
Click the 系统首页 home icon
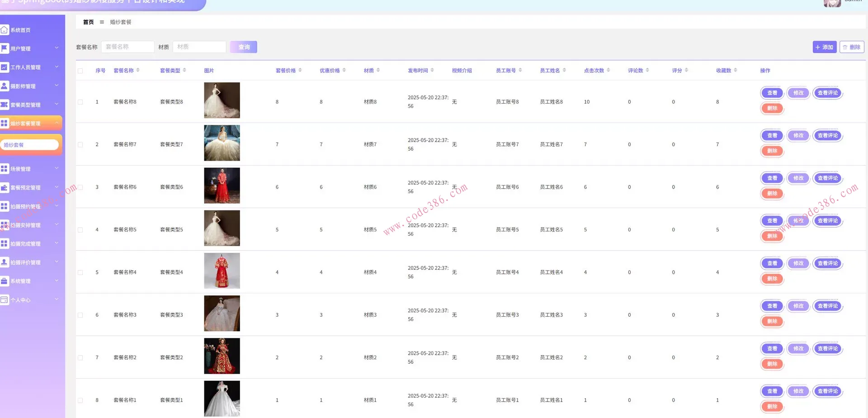[5, 30]
